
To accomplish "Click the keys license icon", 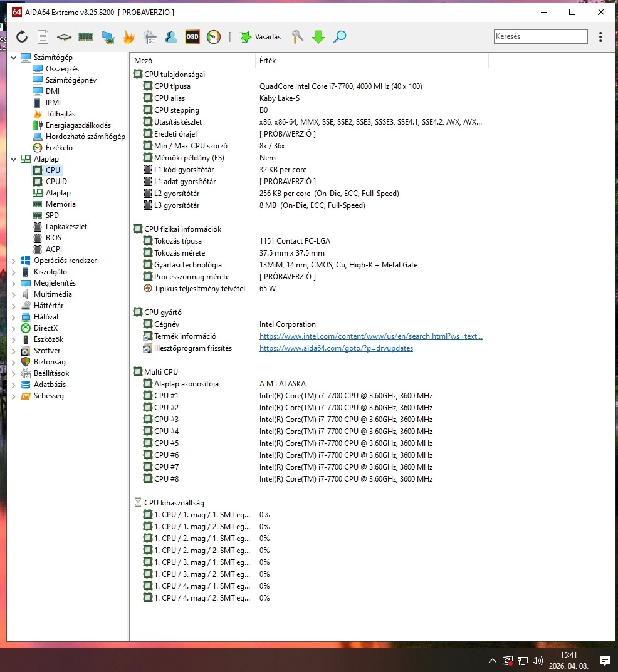I will 297,37.
